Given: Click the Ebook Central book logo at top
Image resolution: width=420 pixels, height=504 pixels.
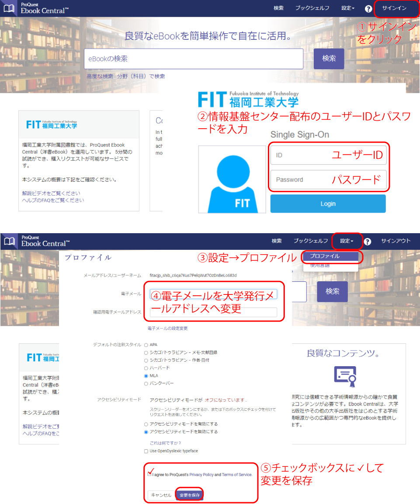Looking at the screenshot, I should point(9,8).
